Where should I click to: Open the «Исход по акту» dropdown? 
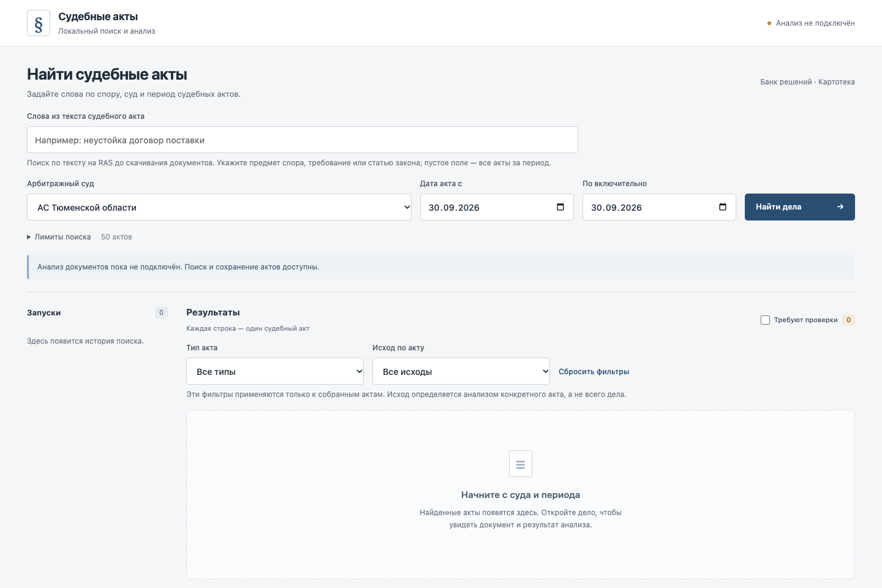point(461,371)
